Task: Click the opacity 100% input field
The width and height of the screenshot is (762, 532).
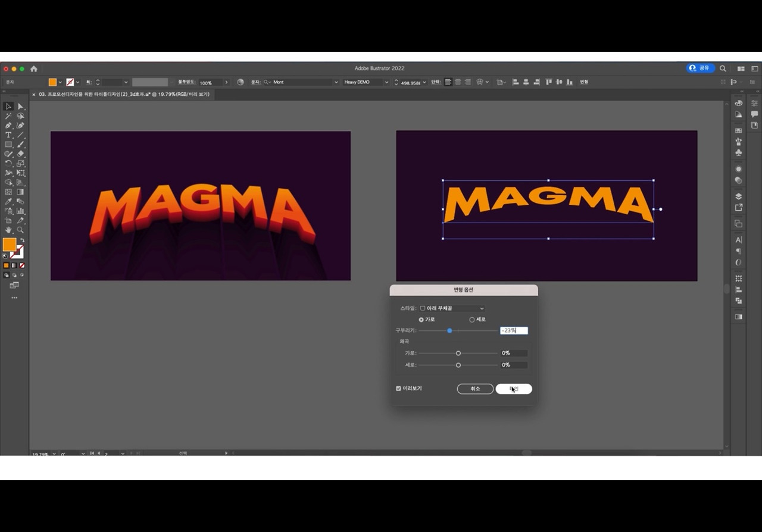Action: coord(210,82)
